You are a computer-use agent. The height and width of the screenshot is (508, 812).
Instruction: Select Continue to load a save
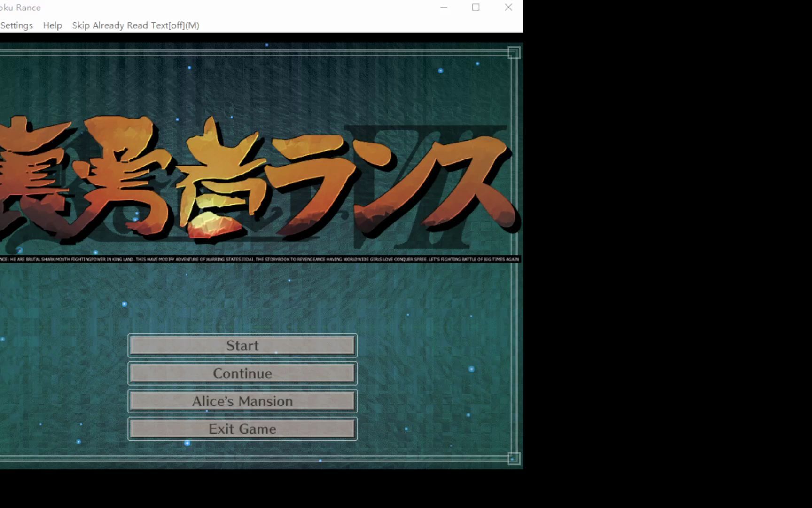(242, 373)
